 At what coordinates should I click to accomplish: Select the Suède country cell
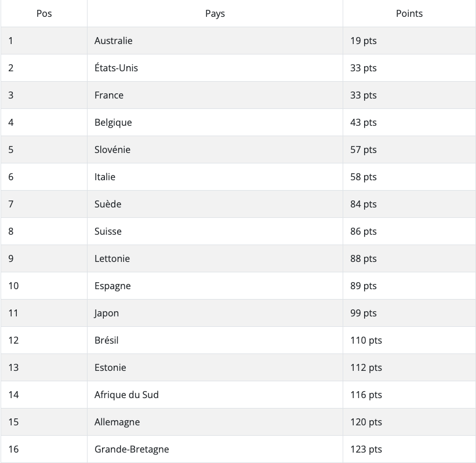(108, 204)
